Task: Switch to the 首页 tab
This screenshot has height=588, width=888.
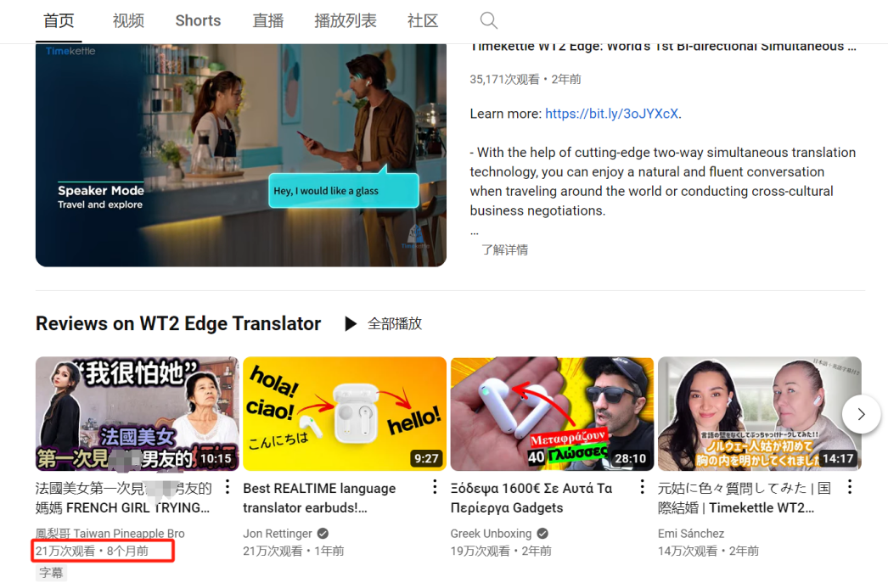Action: click(x=59, y=21)
